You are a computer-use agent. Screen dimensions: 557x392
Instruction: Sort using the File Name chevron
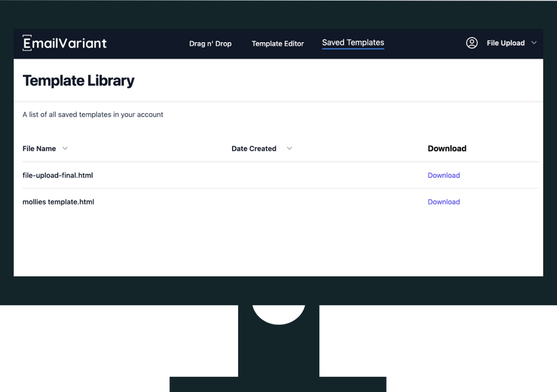tap(65, 149)
